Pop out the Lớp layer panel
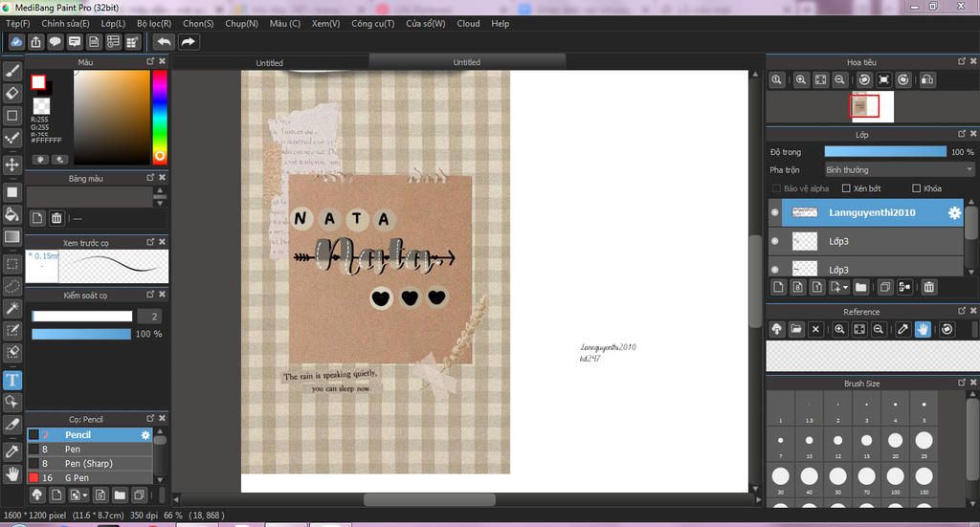Viewport: 980px width, 527px height. [x=962, y=134]
